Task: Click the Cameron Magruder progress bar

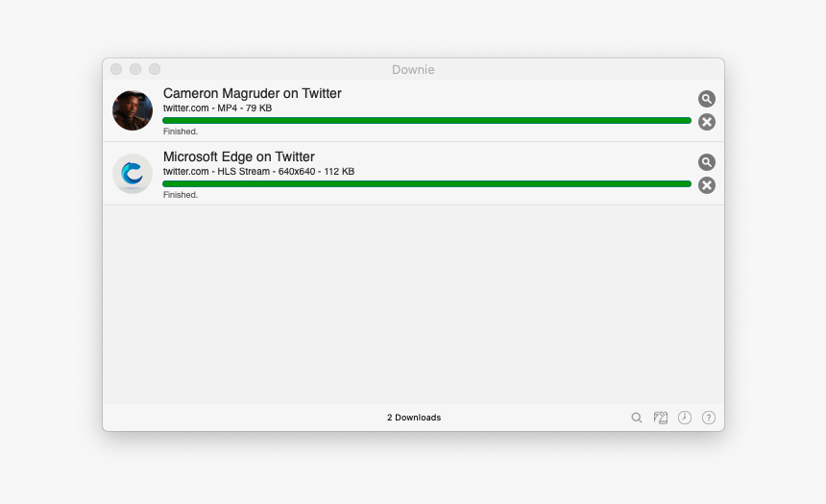Action: coord(426,121)
